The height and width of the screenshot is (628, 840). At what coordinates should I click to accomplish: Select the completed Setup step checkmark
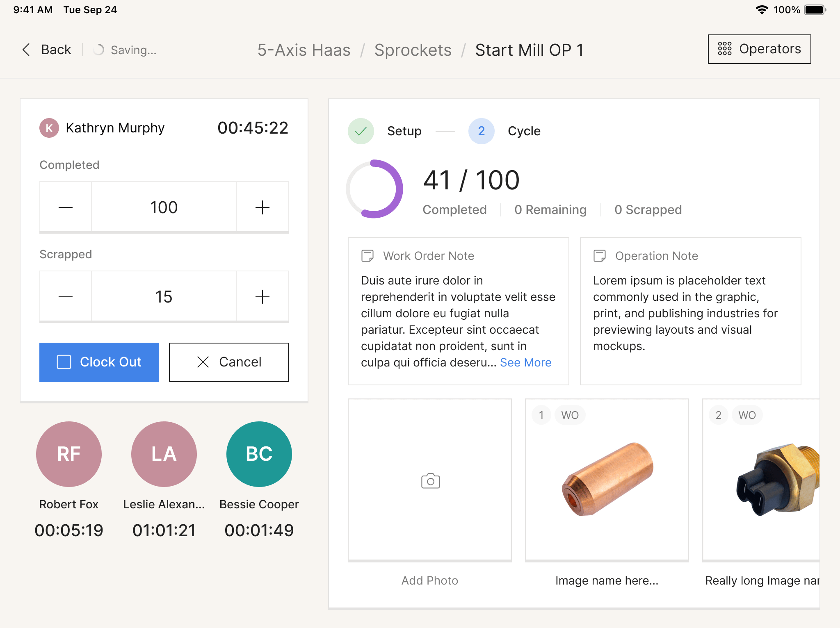point(361,131)
